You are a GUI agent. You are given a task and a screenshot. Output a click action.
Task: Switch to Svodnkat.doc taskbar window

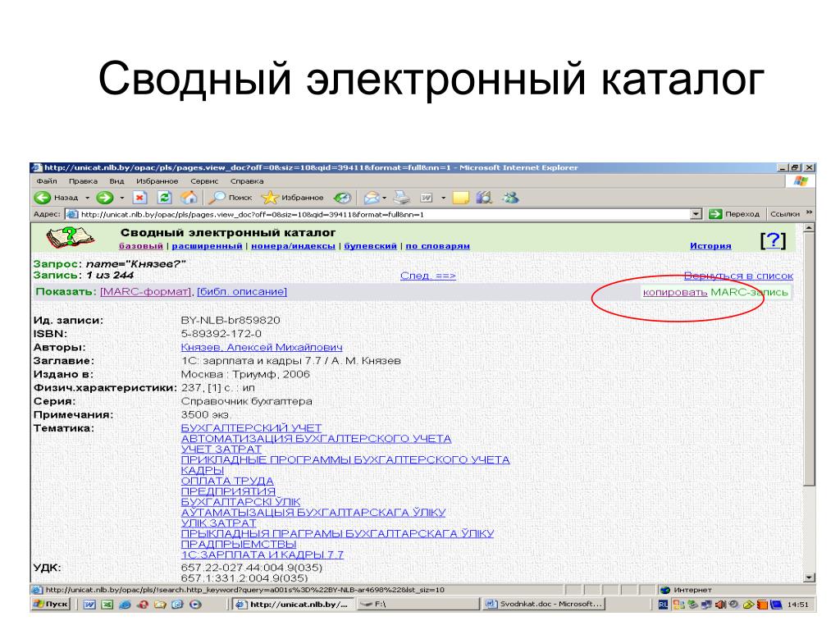(545, 604)
